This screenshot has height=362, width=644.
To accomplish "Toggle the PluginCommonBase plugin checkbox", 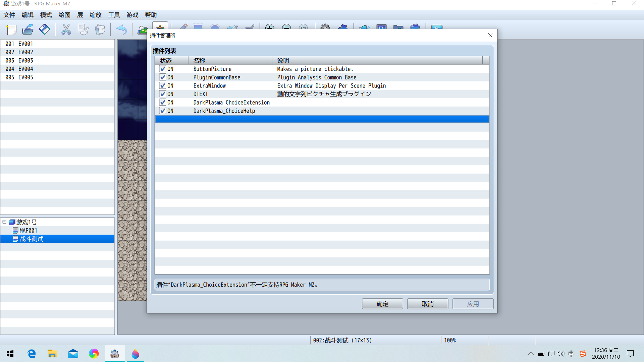I will click(163, 77).
